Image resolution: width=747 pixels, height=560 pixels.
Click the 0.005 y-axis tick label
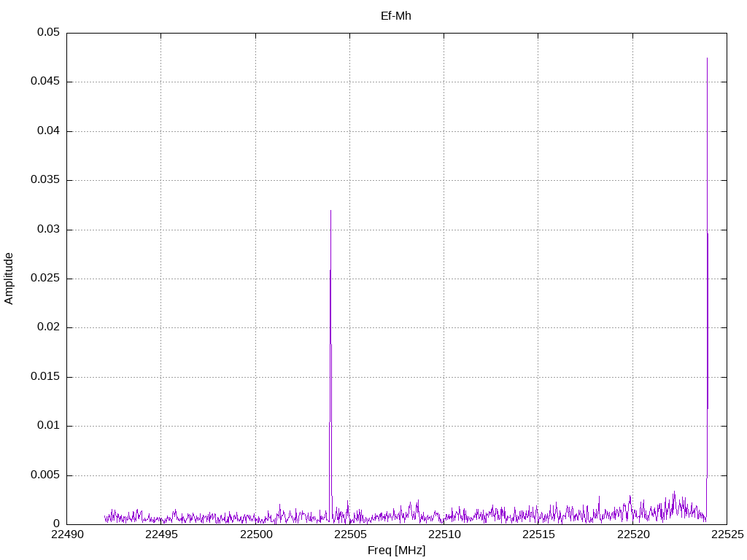tap(45, 475)
